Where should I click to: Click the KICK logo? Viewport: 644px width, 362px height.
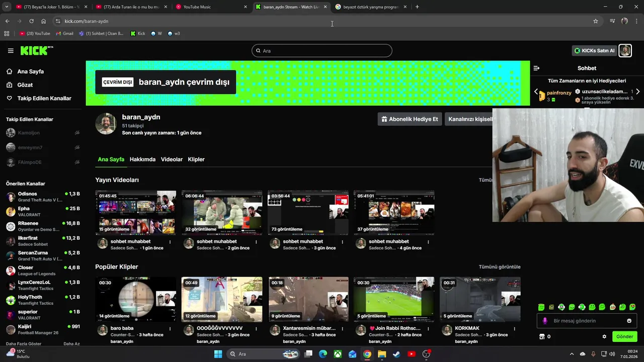(36, 50)
